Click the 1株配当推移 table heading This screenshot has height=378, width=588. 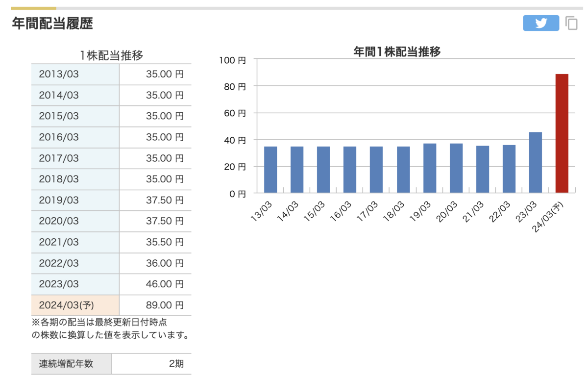coord(111,55)
